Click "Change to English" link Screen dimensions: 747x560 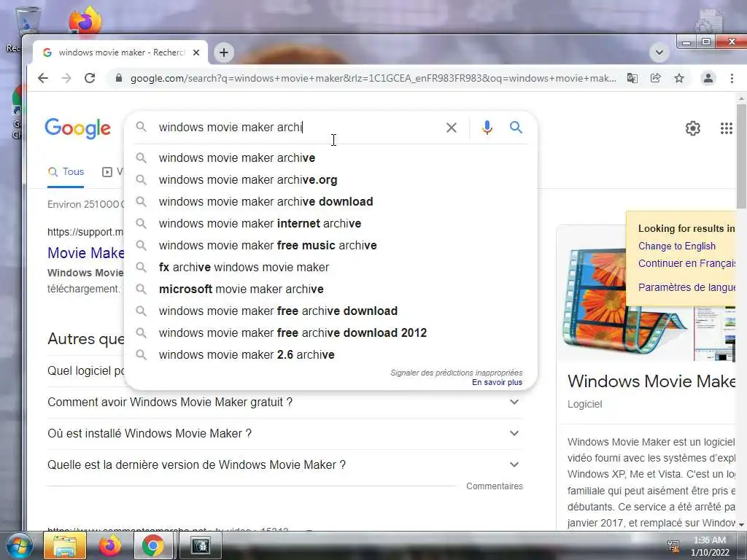pos(676,246)
